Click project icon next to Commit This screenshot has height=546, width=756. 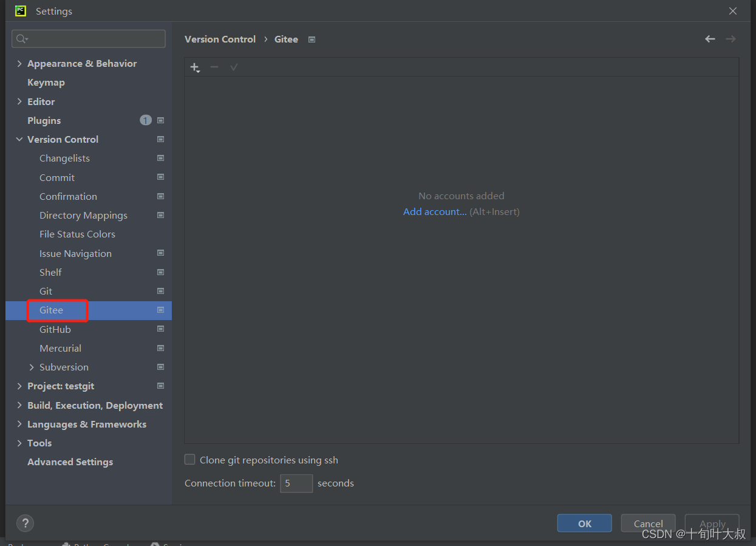161,177
